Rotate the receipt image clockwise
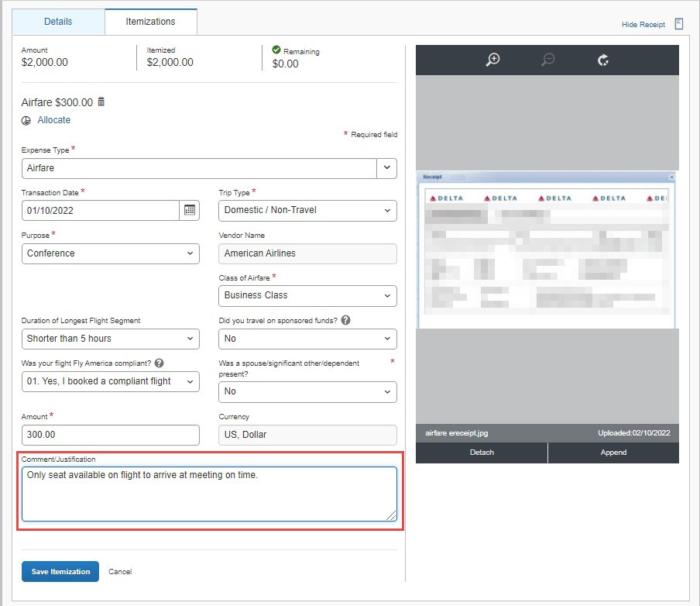The height and width of the screenshot is (606, 700). tap(603, 60)
